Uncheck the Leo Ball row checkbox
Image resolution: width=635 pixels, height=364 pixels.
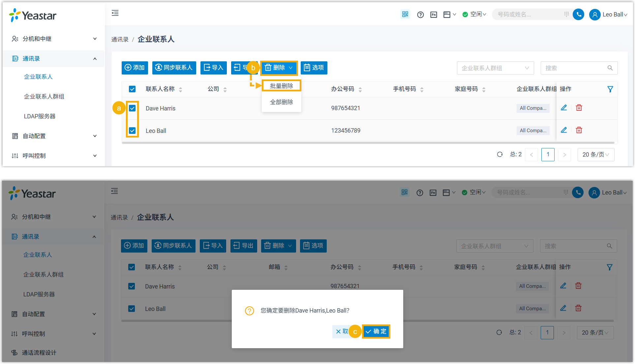pos(132,131)
